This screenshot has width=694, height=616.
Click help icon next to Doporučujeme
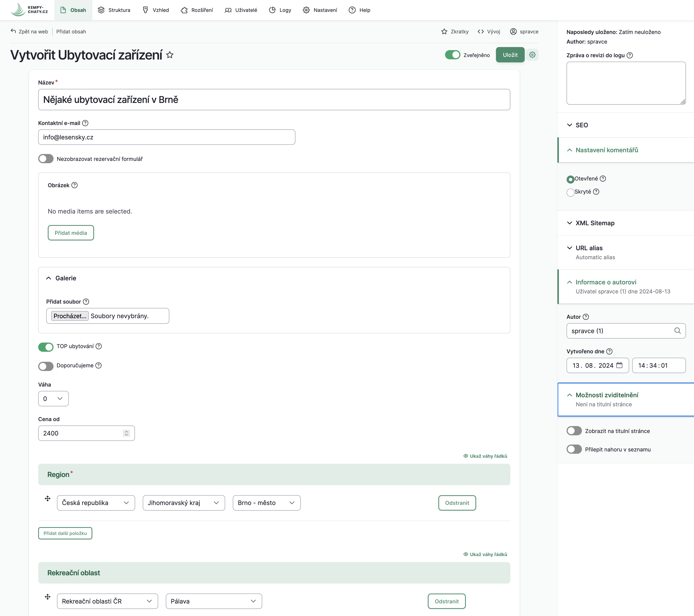pyautogui.click(x=98, y=366)
